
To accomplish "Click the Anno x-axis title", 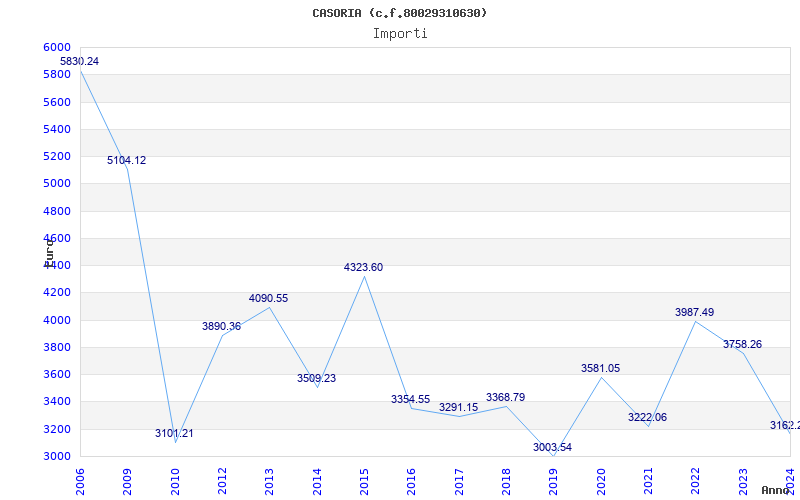I will (x=775, y=490).
